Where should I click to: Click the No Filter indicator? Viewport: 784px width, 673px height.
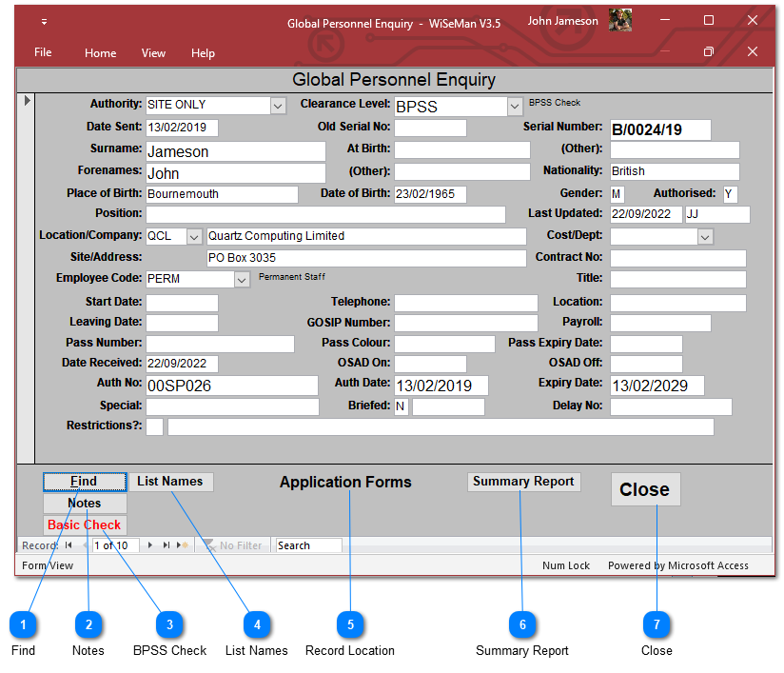231,545
